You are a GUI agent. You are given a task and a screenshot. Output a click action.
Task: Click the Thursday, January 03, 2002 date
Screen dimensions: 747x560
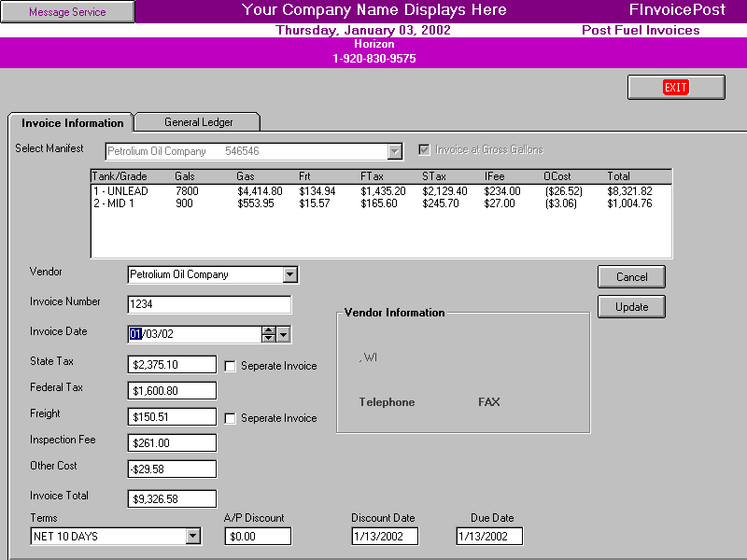[363, 31]
